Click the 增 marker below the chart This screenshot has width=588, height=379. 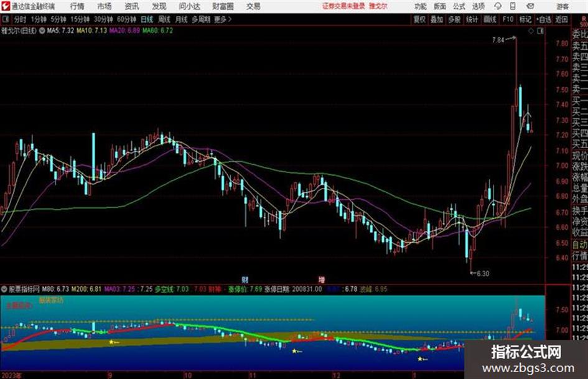tap(321, 279)
